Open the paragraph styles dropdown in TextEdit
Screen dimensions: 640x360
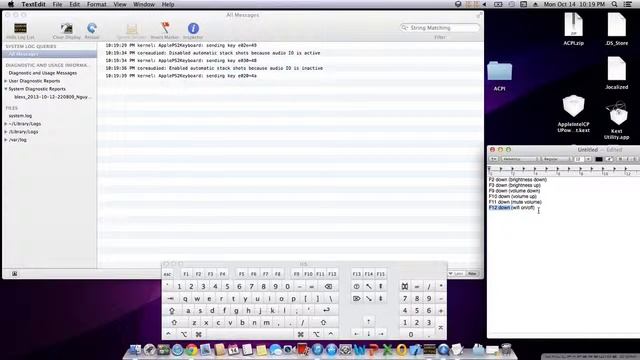click(x=493, y=159)
